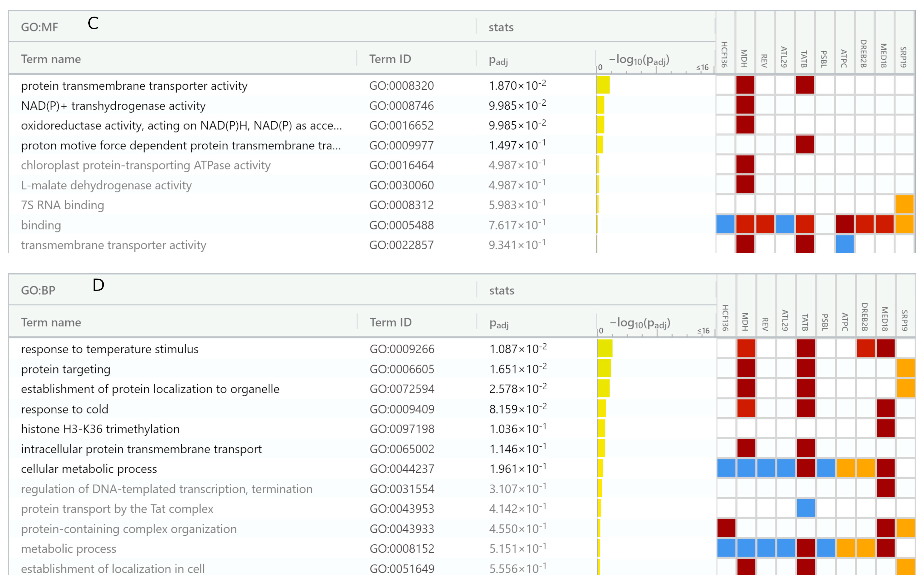This screenshot has height=585, width=924.
Task: Click MED18 cell for histone H3-K36 trimethylation
Action: click(x=886, y=428)
